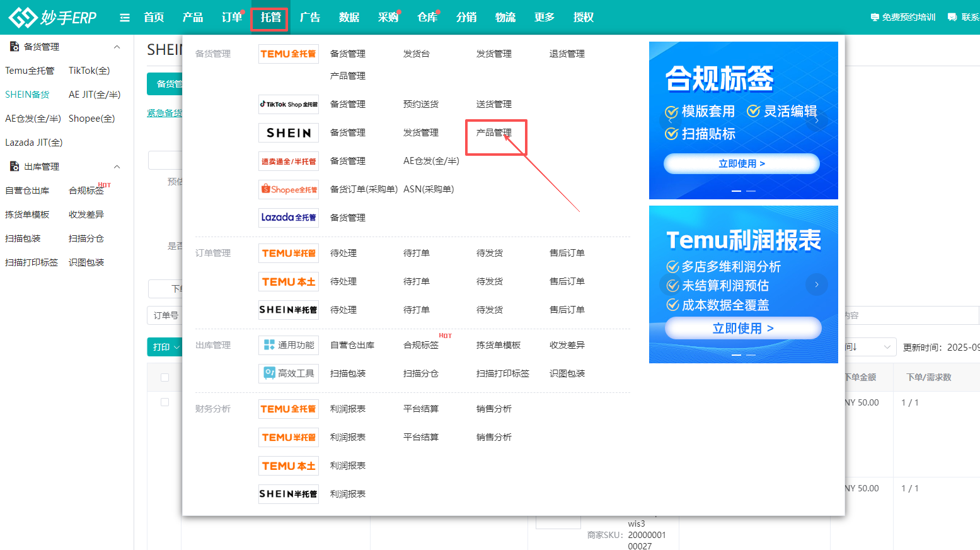This screenshot has height=550, width=980.
Task: Click 立即使用 on Temu利润报表 banner
Action: (743, 328)
